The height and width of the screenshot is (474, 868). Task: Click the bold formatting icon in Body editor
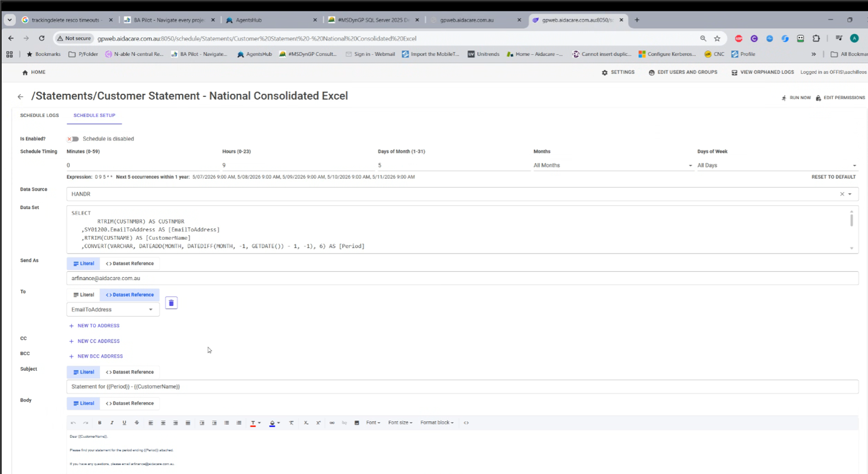99,423
